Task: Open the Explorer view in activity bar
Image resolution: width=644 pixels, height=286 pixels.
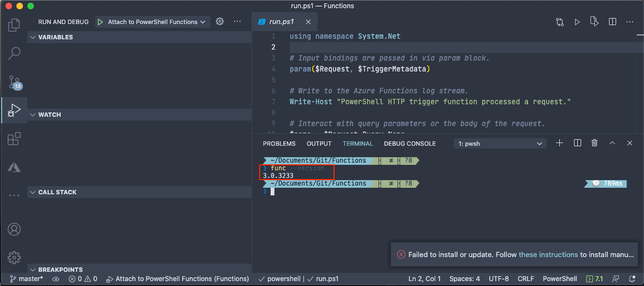Action: click(14, 25)
